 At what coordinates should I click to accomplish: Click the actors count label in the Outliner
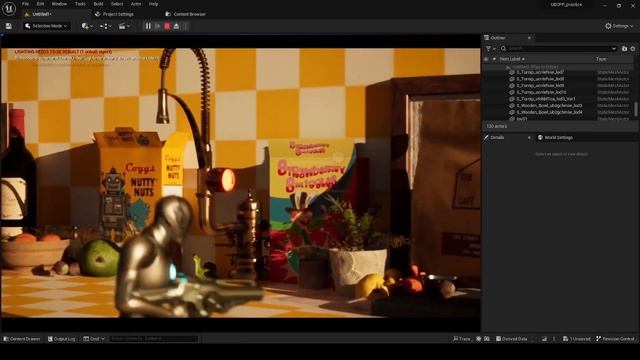tap(496, 127)
